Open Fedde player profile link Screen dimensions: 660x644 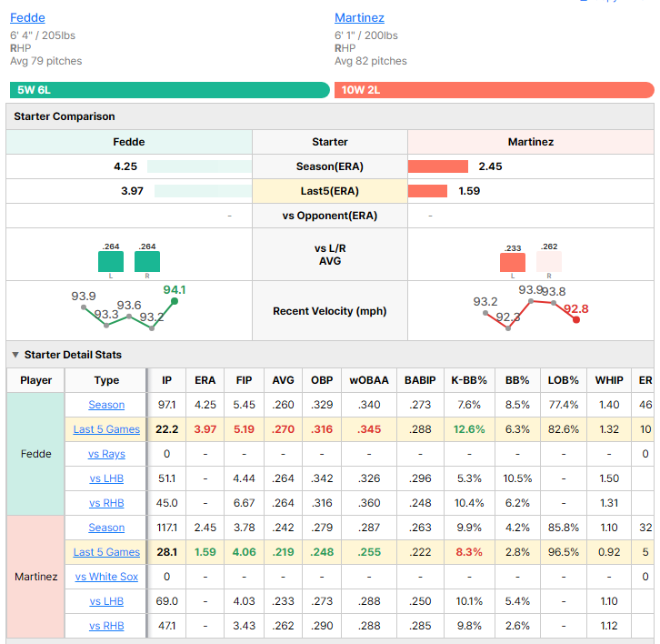(x=27, y=17)
